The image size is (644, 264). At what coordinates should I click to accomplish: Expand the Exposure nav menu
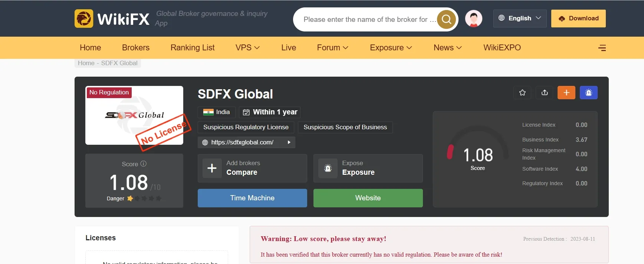[x=391, y=48]
